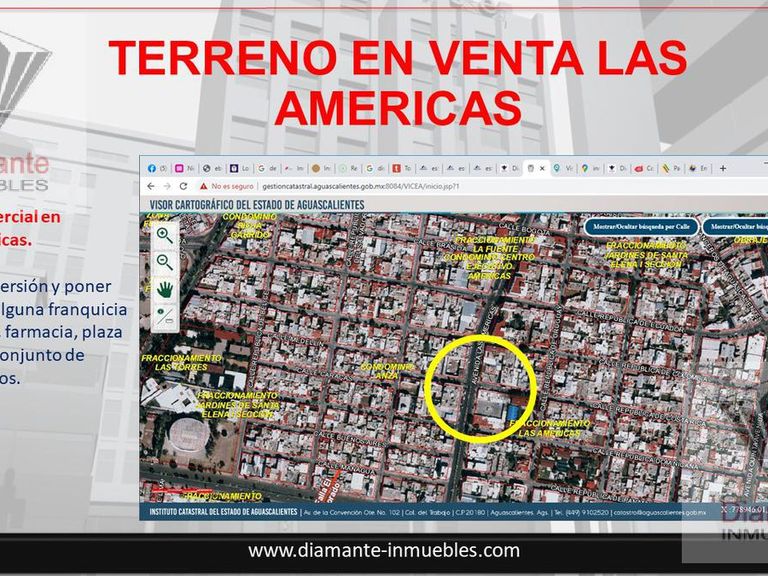Click the measure tool below the hand
This screenshot has height=576, width=768.
click(x=164, y=314)
